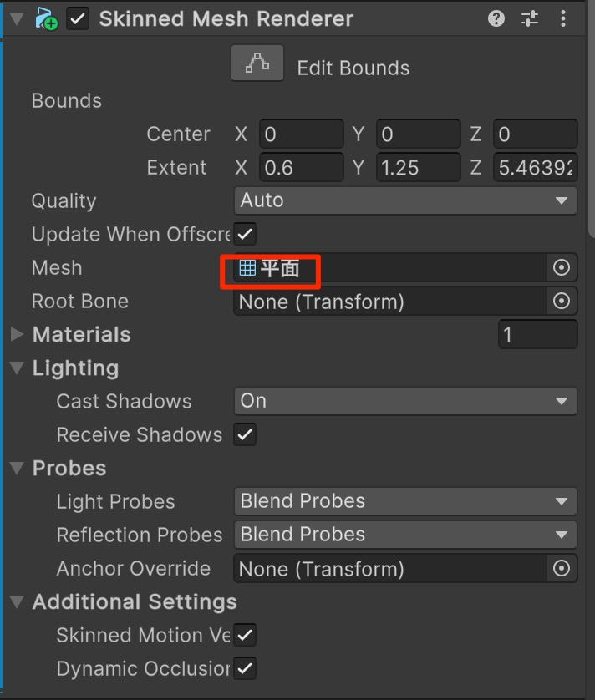
Task: Click the Skinned Mesh Renderer component icon
Action: pyautogui.click(x=46, y=18)
